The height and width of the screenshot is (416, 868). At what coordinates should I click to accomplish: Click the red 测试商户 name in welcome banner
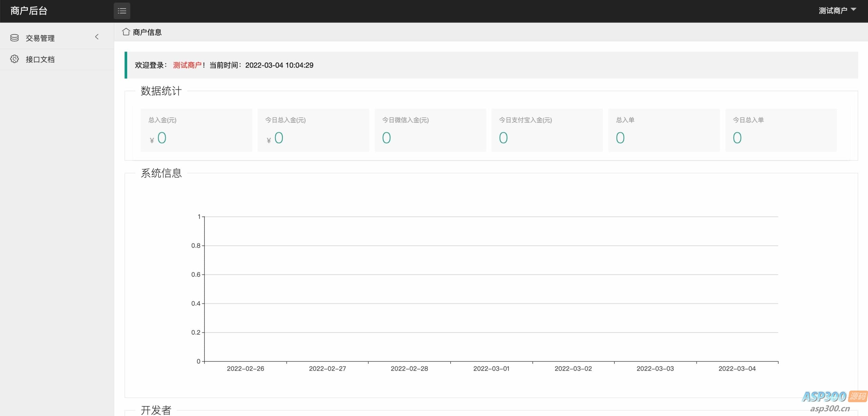tap(187, 65)
